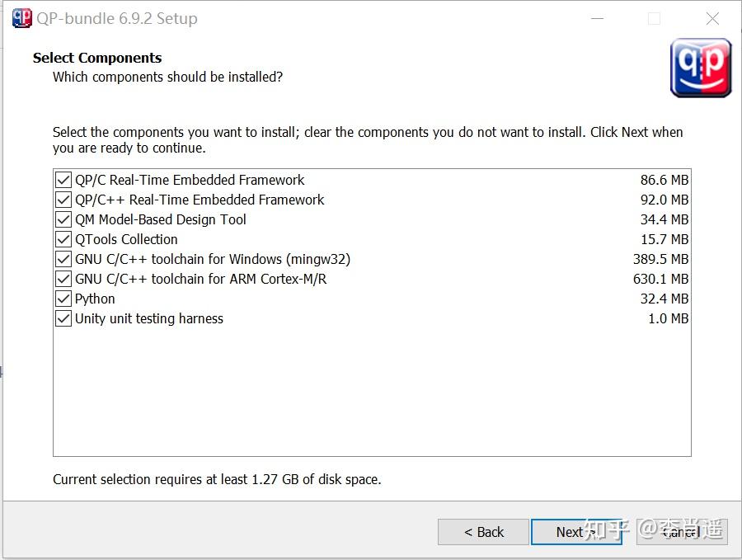Viewport: 742px width, 560px height.
Task: Click the maximize button in title bar
Action: (x=654, y=18)
